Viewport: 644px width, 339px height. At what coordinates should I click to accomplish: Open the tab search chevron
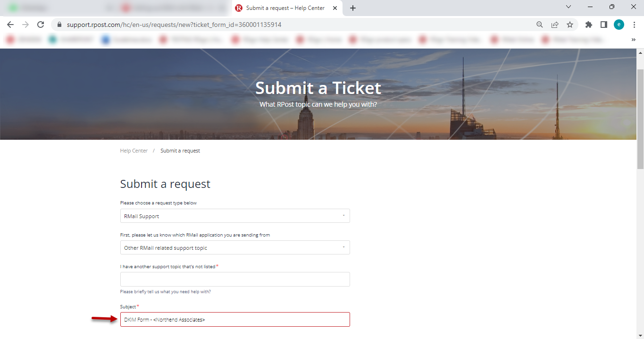click(569, 7)
